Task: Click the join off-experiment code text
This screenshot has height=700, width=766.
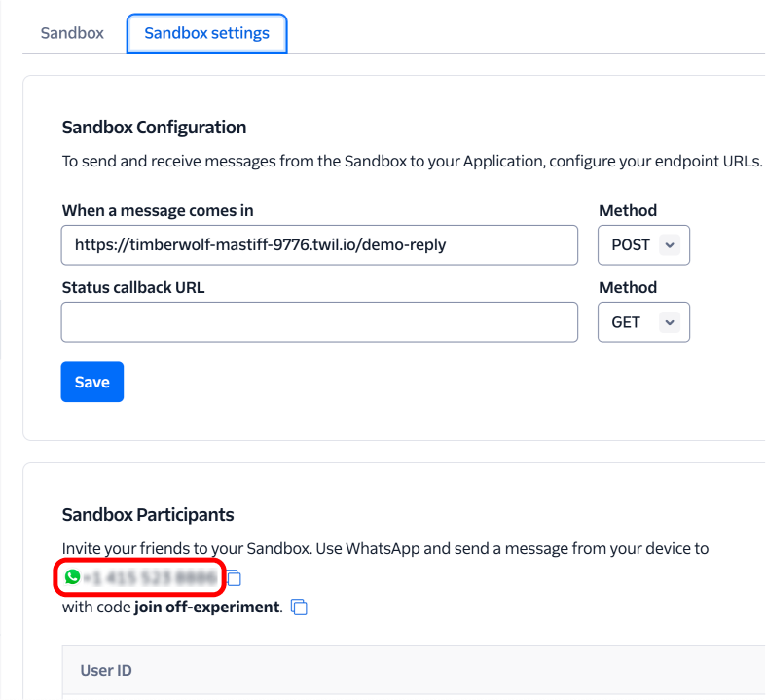Action: click(207, 608)
